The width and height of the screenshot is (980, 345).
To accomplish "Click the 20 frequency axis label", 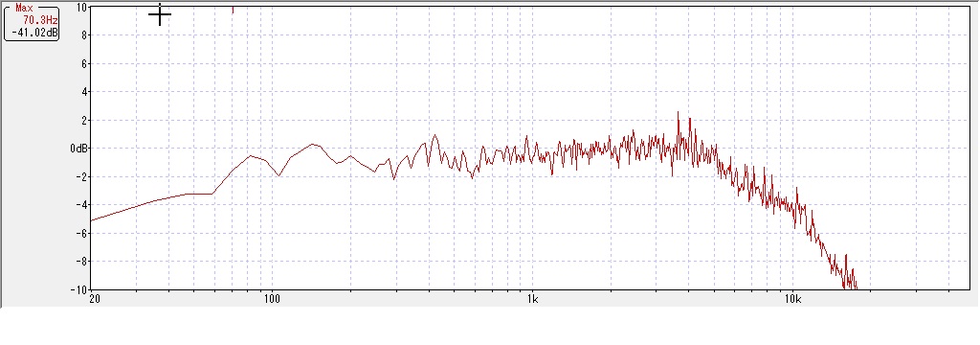I will (95, 299).
